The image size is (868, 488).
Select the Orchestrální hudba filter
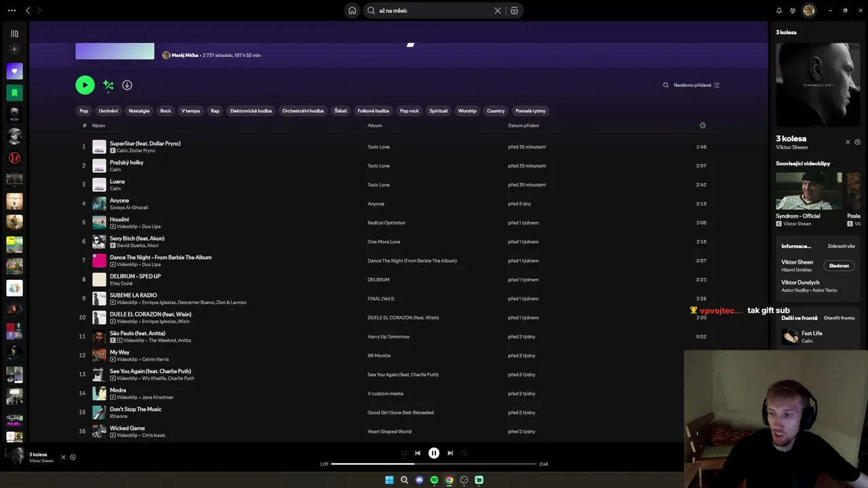(303, 111)
